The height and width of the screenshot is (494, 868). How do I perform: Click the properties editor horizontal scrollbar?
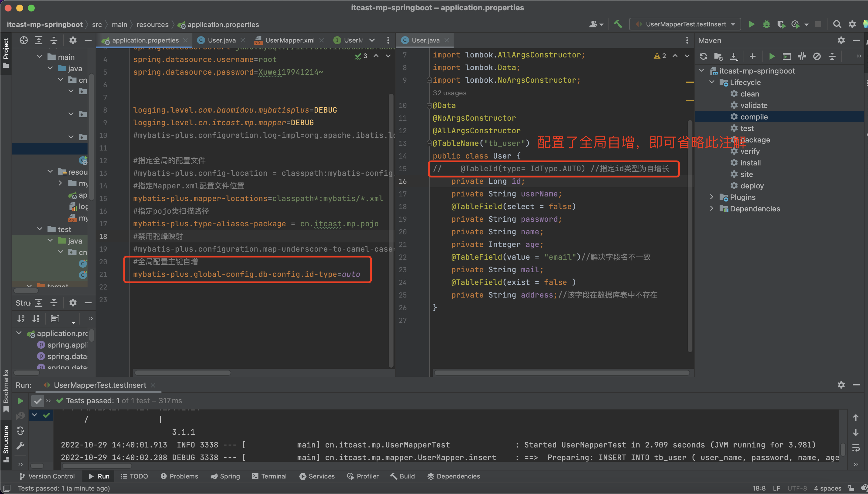183,373
